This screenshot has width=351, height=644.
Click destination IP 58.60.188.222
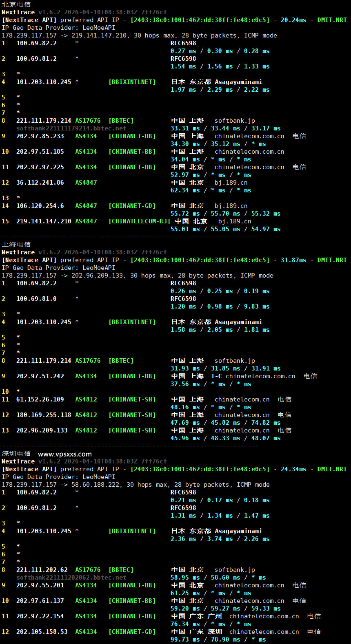coord(95,485)
